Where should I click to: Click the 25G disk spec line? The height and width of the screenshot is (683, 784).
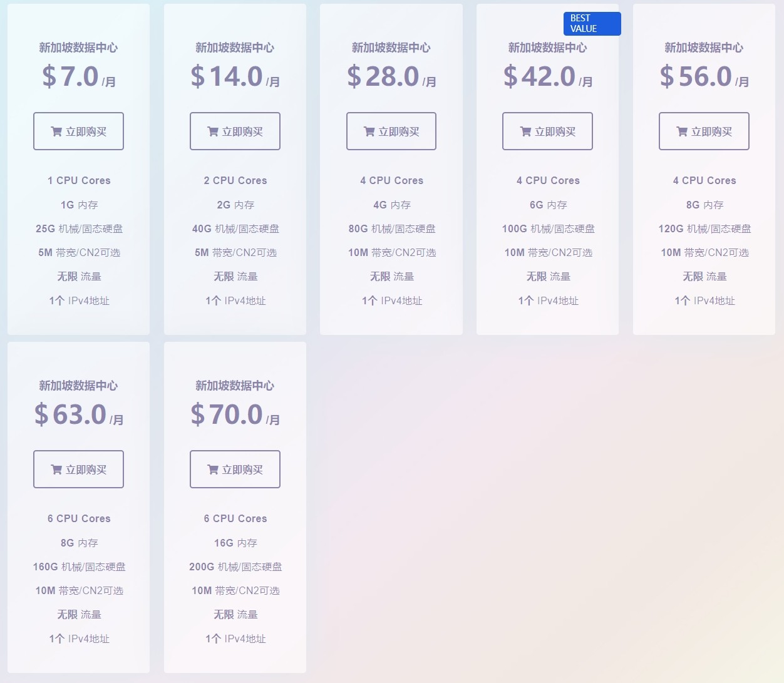(79, 229)
